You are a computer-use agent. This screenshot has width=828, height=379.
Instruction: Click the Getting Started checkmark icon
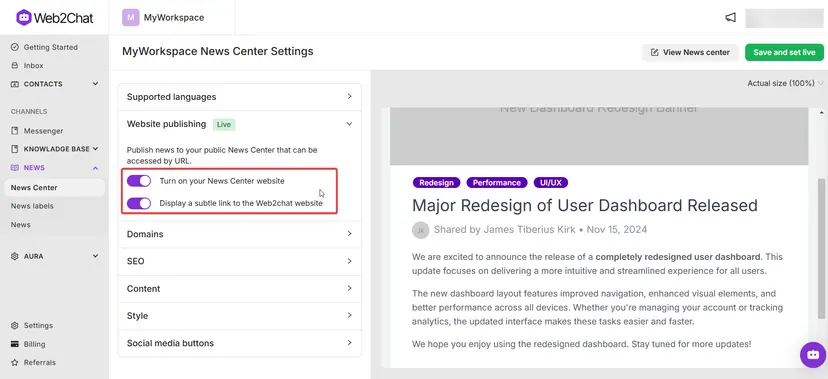[15, 47]
